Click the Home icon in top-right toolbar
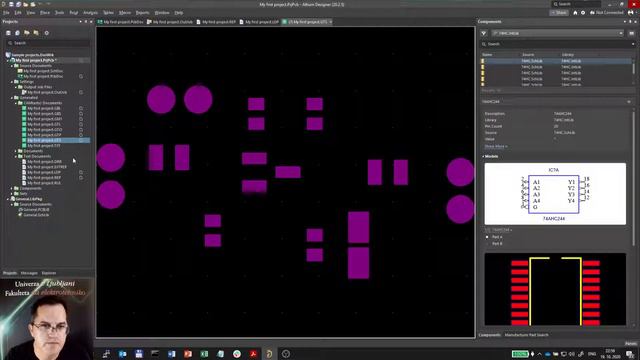The image size is (640, 360). point(575,13)
